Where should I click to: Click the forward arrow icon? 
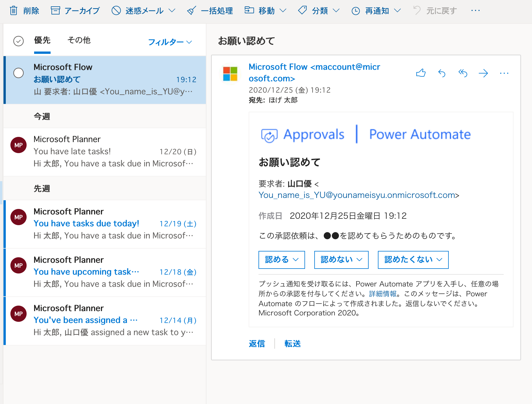[x=483, y=73]
